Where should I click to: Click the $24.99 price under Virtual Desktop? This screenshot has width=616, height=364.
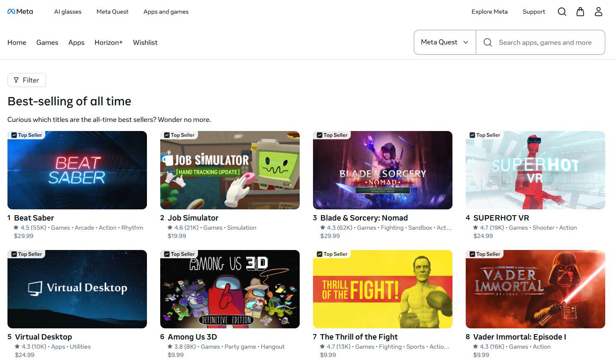tap(25, 355)
